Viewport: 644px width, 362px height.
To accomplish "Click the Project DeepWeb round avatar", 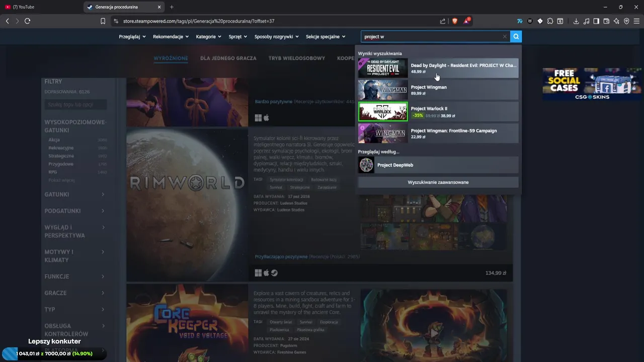I will pos(367,165).
